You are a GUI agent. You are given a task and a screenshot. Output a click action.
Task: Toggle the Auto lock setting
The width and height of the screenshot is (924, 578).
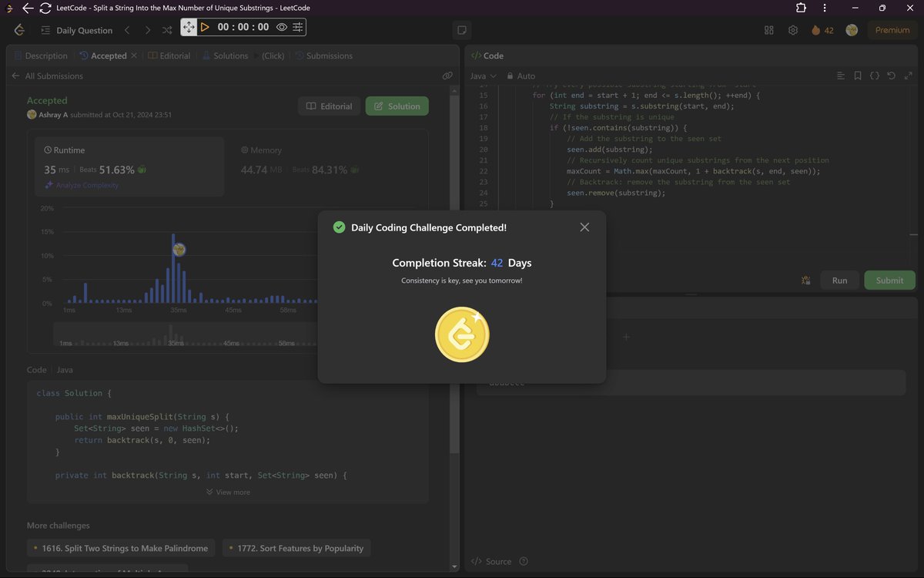click(521, 76)
